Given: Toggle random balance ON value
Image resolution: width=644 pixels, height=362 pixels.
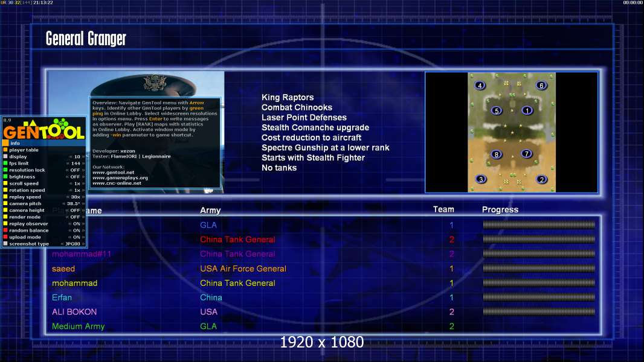Looking at the screenshot, I should click(x=76, y=230).
